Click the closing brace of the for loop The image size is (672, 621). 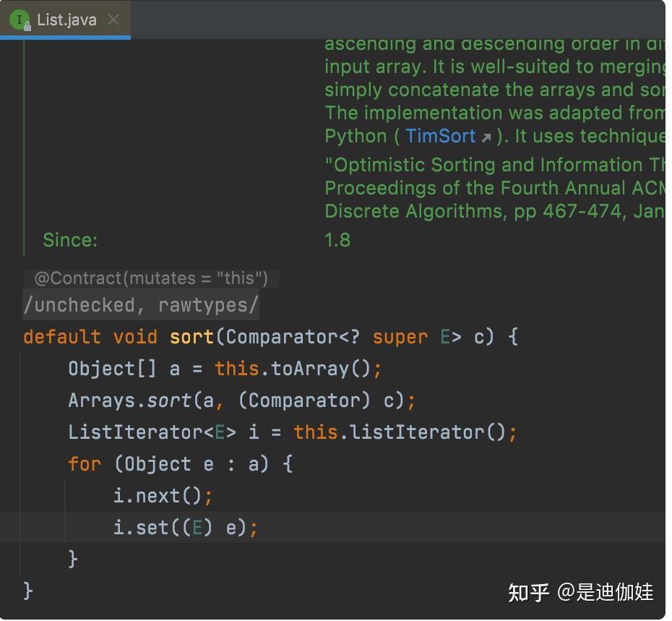[x=73, y=560]
